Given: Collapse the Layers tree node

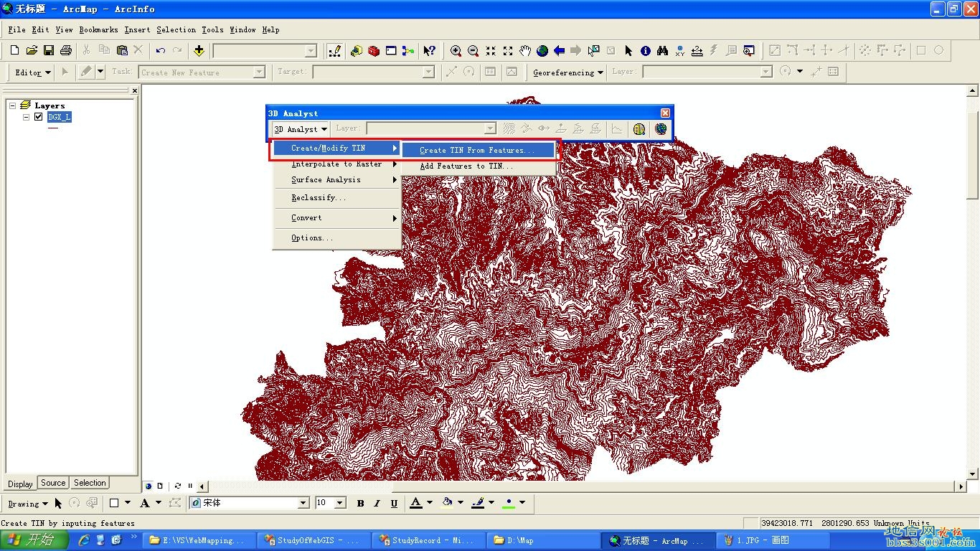Looking at the screenshot, I should point(12,105).
